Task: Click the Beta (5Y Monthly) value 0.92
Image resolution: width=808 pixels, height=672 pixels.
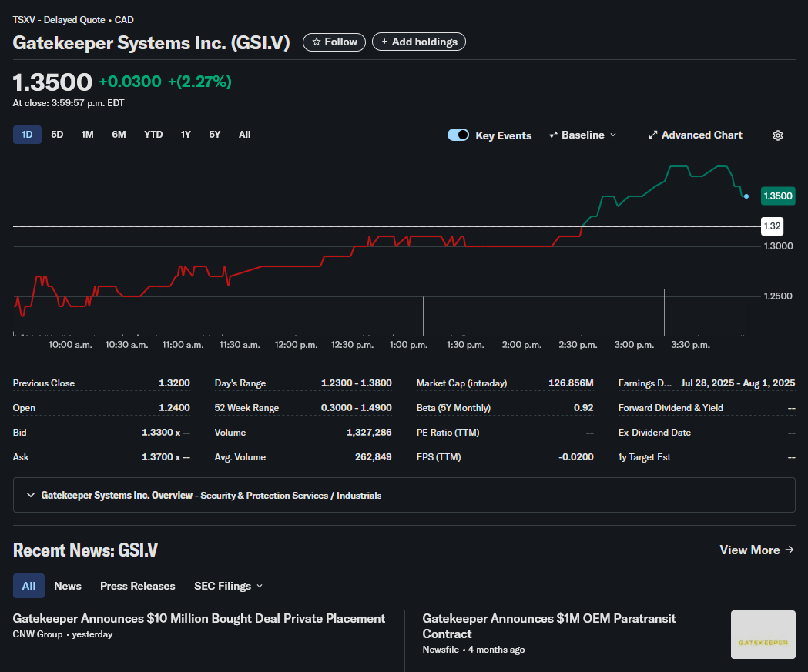Action: coord(583,408)
